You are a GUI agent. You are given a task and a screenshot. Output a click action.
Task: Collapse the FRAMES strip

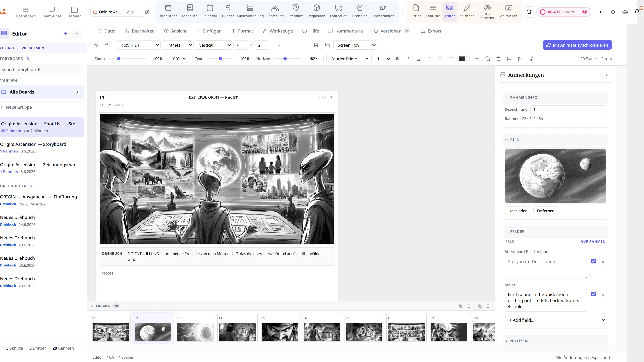tap(92, 306)
